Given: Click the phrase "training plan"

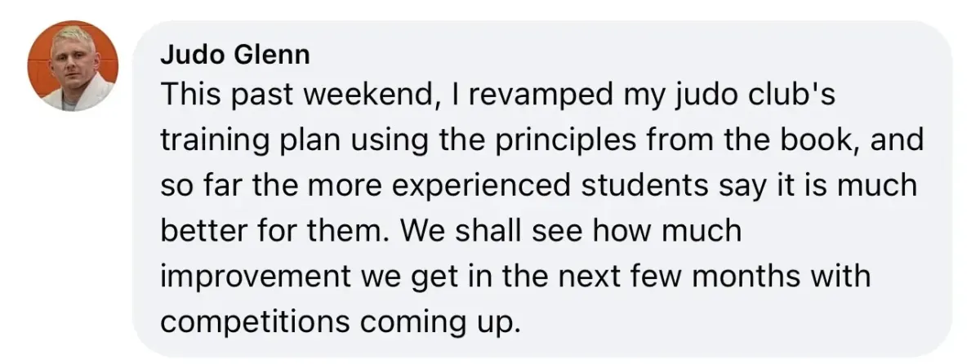Looking at the screenshot, I should coord(249,142).
